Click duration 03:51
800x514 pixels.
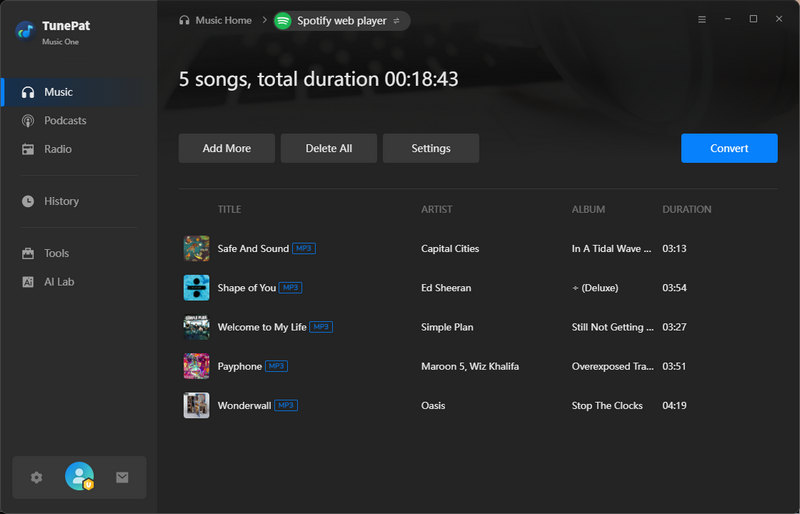[674, 366]
